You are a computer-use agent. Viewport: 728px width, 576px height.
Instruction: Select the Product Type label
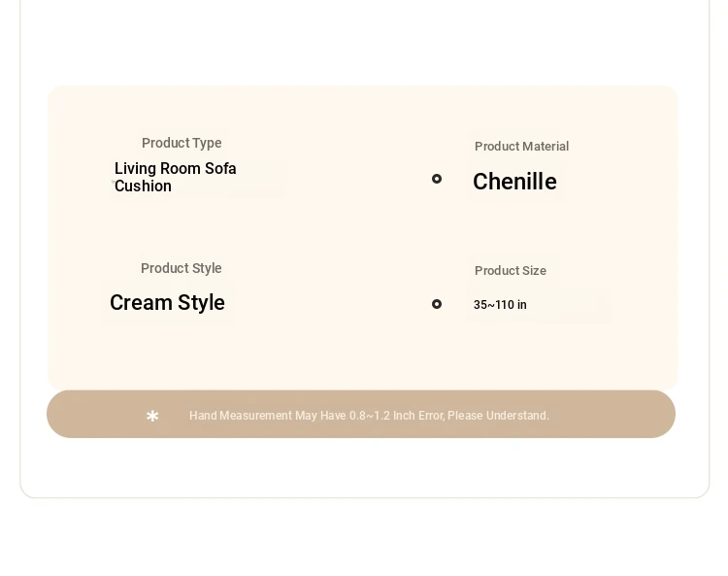pos(182,143)
